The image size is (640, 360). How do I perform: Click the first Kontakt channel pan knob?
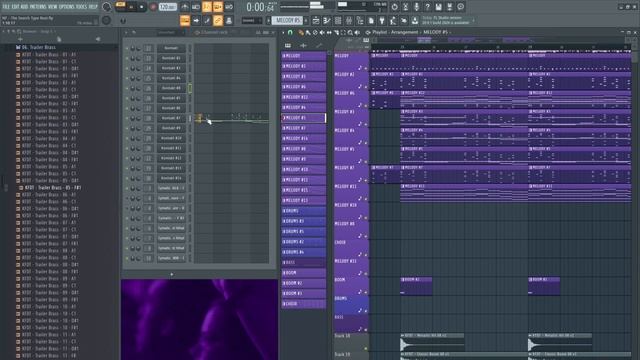(x=132, y=48)
